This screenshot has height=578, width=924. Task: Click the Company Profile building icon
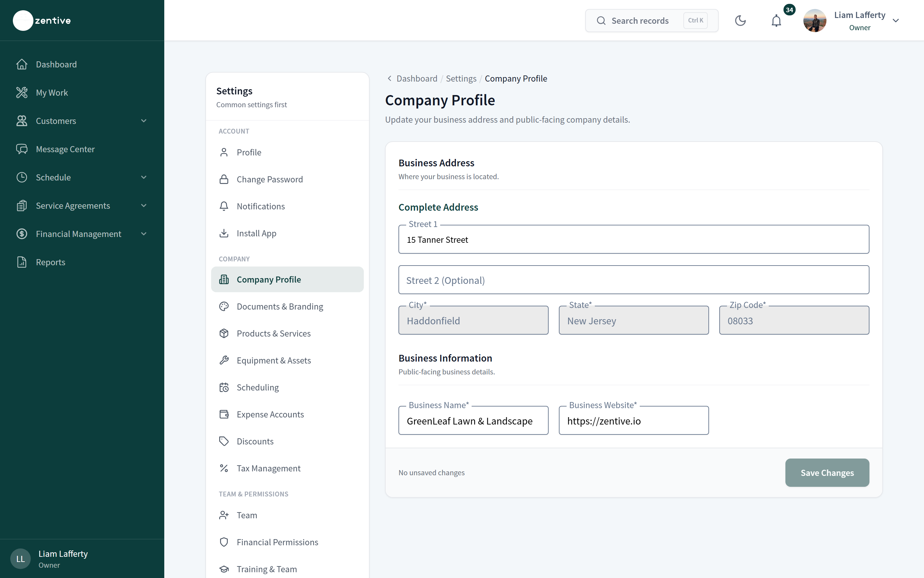(x=224, y=279)
